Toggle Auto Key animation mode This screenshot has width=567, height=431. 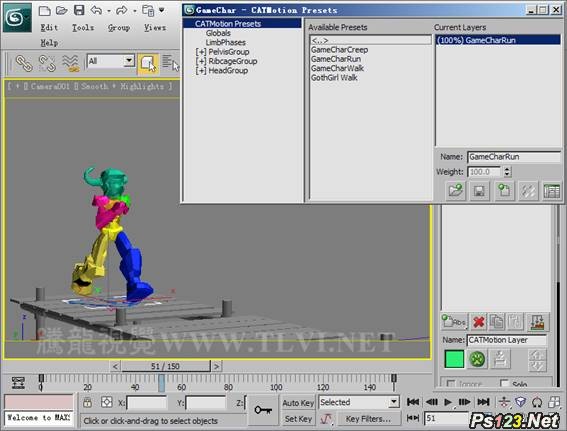point(298,403)
